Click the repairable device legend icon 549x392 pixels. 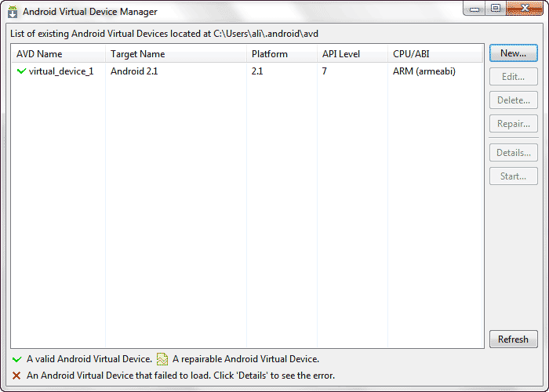pyautogui.click(x=162, y=359)
